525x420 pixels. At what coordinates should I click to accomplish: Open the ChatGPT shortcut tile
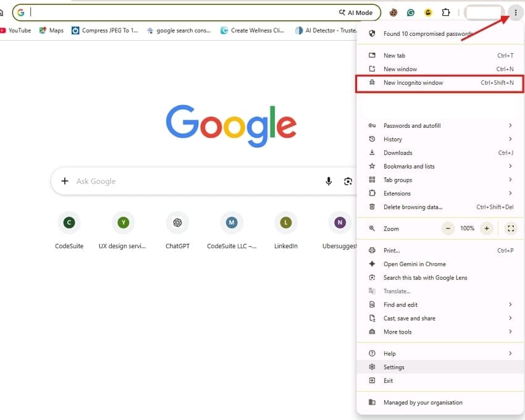[x=177, y=231]
